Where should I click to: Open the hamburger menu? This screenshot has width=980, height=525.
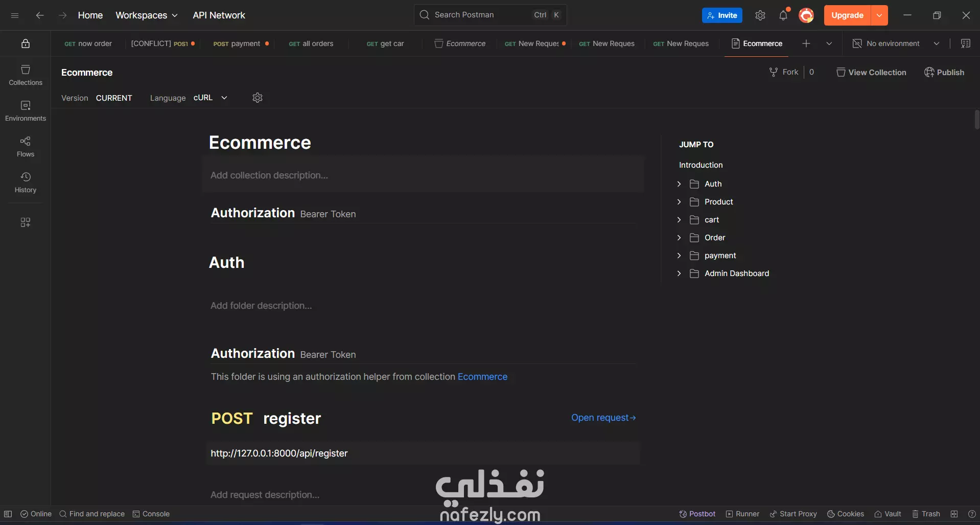15,15
